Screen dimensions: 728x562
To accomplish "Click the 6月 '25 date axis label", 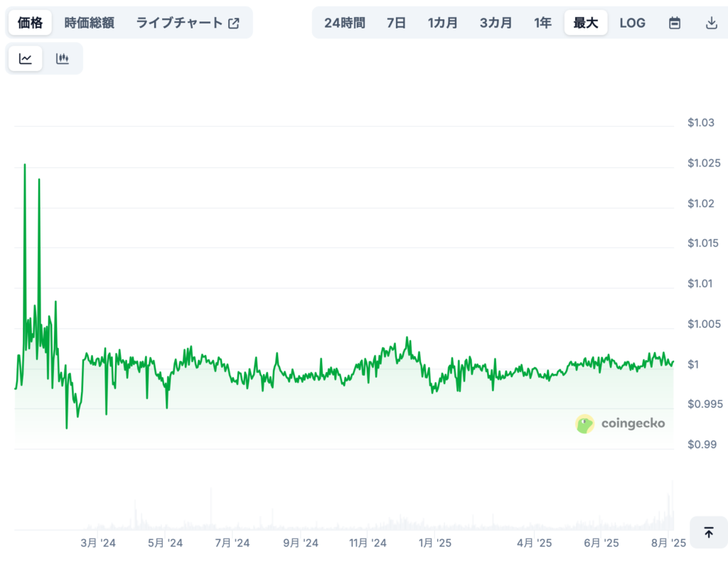I will pyautogui.click(x=601, y=543).
